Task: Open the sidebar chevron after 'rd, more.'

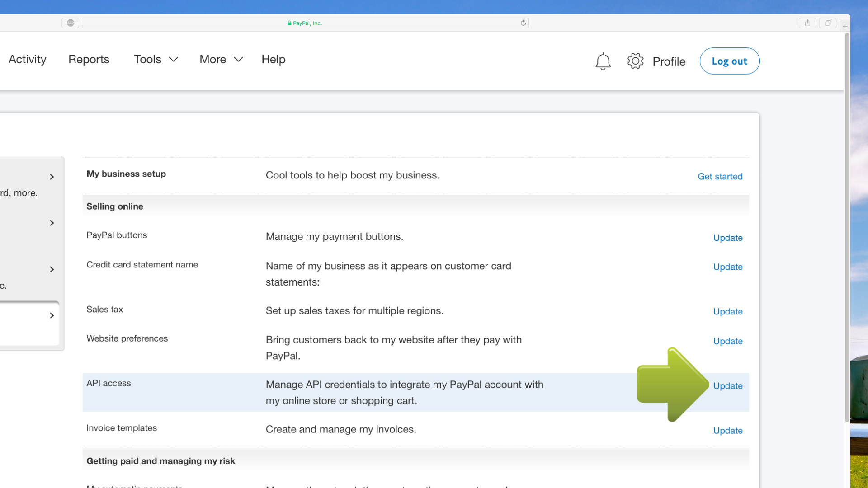Action: click(x=52, y=223)
